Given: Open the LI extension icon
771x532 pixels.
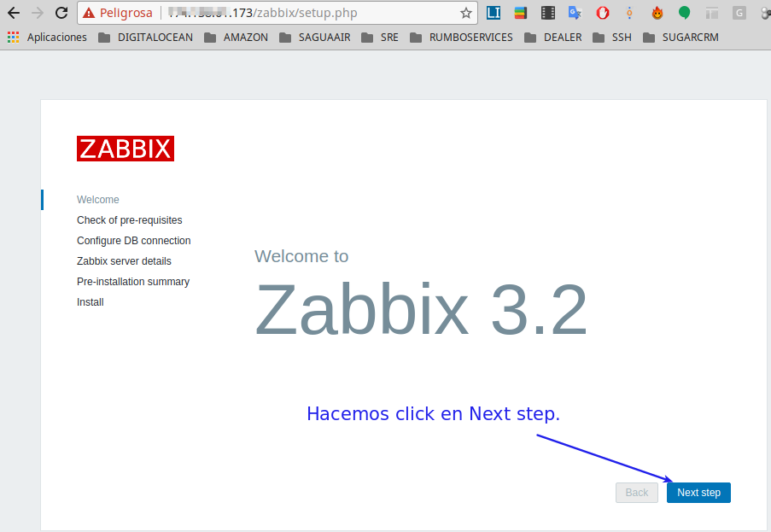Looking at the screenshot, I should click(x=494, y=13).
